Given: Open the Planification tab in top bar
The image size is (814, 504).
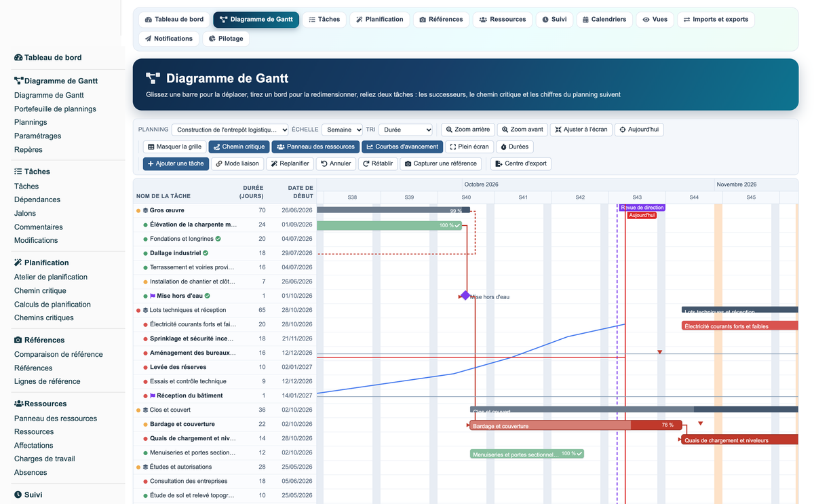Looking at the screenshot, I should pyautogui.click(x=380, y=20).
